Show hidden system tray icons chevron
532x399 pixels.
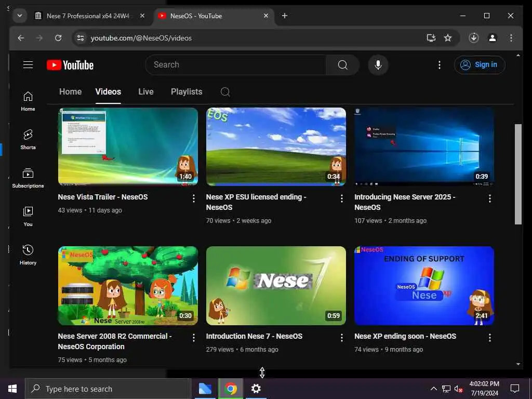434,389
